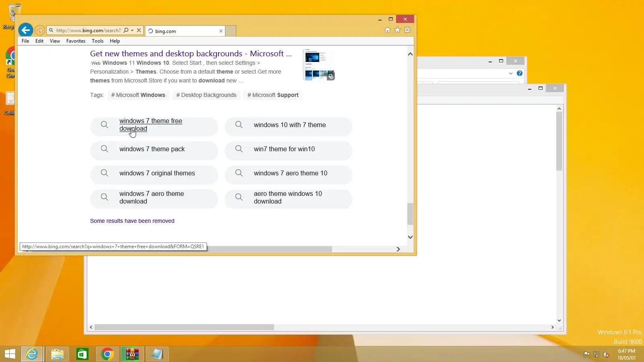Click the muted volume tray icon

(606, 354)
